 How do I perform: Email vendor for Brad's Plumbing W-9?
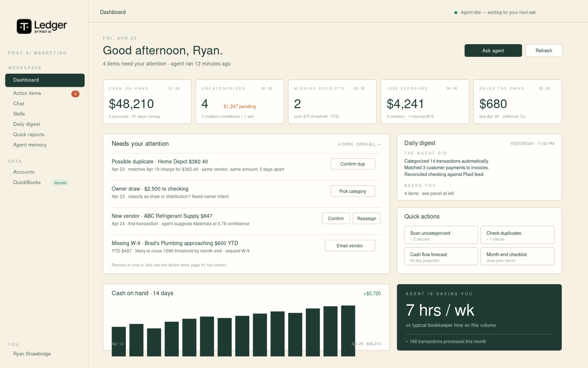coord(350,246)
